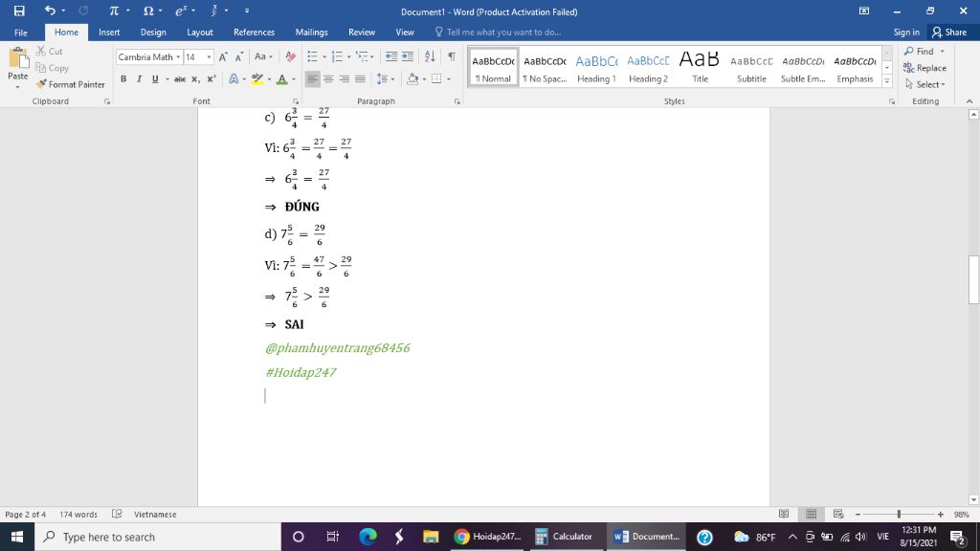Image resolution: width=980 pixels, height=551 pixels.
Task: Start a bulleted list
Action: pos(313,56)
